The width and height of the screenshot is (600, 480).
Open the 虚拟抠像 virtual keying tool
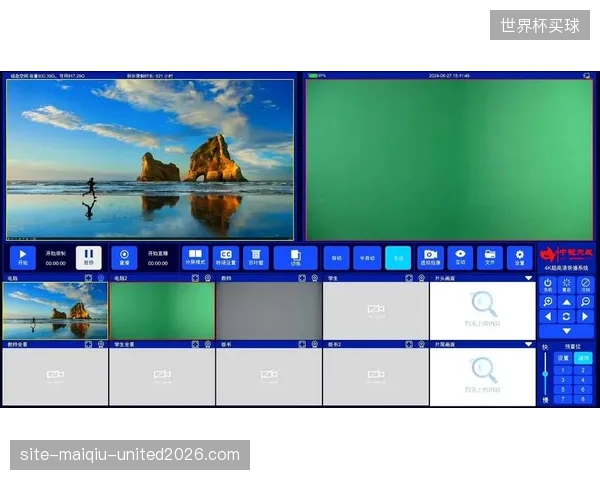tap(430, 258)
